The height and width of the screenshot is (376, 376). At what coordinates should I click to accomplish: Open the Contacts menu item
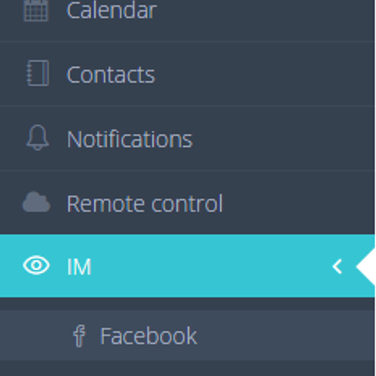pos(187,74)
